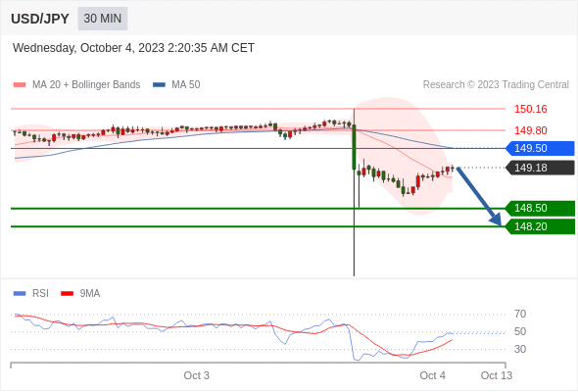Click the large green candle at the vertical line
The height and width of the screenshot is (392, 578).
355,147
